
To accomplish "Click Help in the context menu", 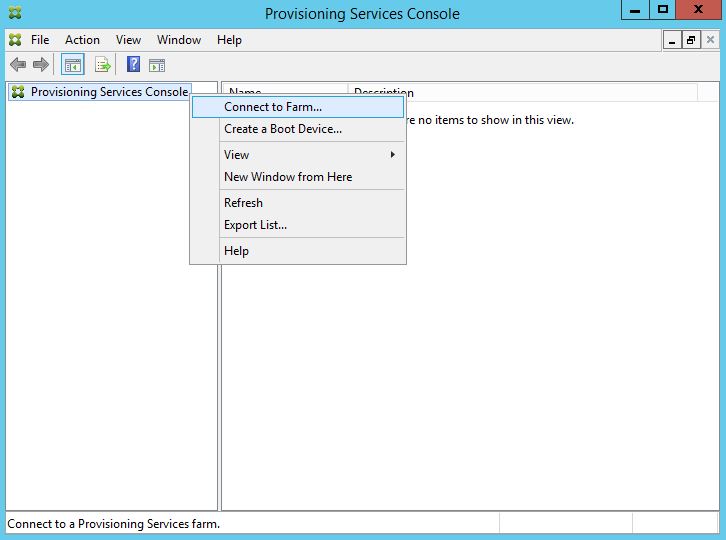I will (298, 251).
